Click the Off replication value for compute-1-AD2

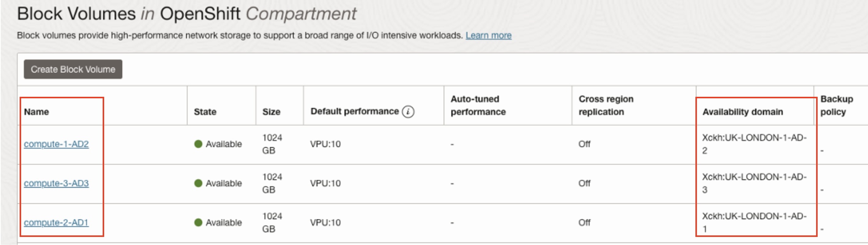(x=584, y=144)
